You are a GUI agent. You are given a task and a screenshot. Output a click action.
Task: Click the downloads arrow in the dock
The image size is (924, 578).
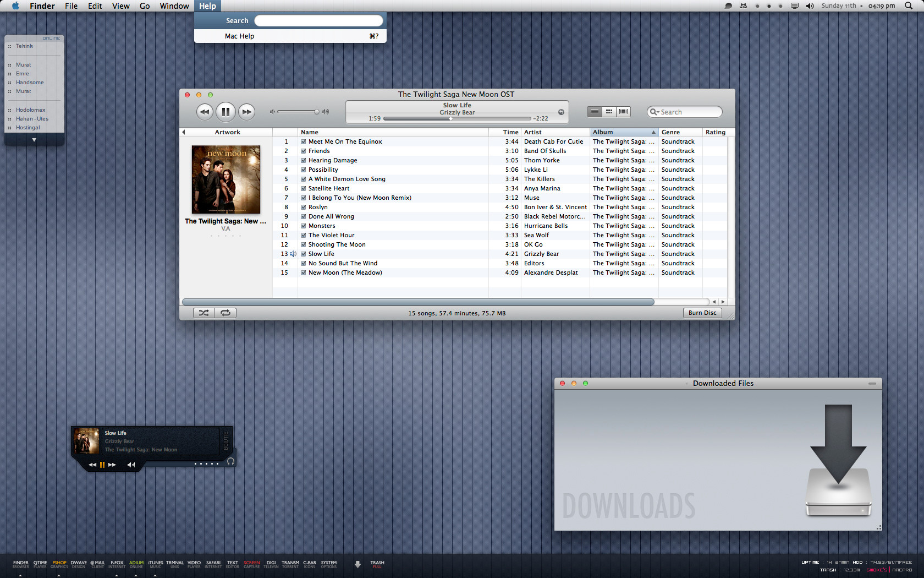coord(358,564)
